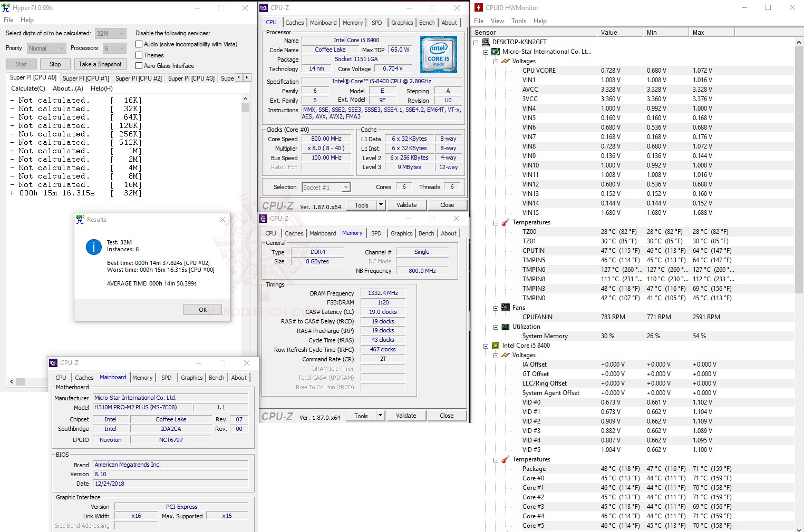The height and width of the screenshot is (532, 804).
Task: Open the Tools menu in HWMonitor
Action: click(x=519, y=21)
